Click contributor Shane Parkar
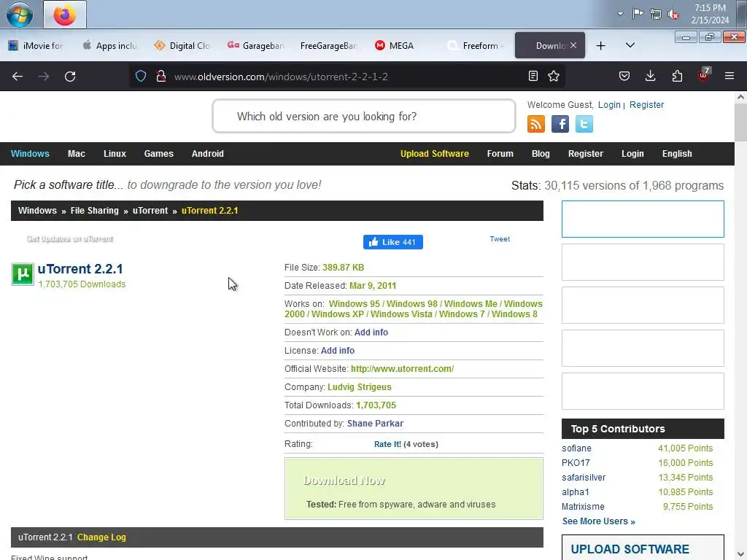 point(376,424)
